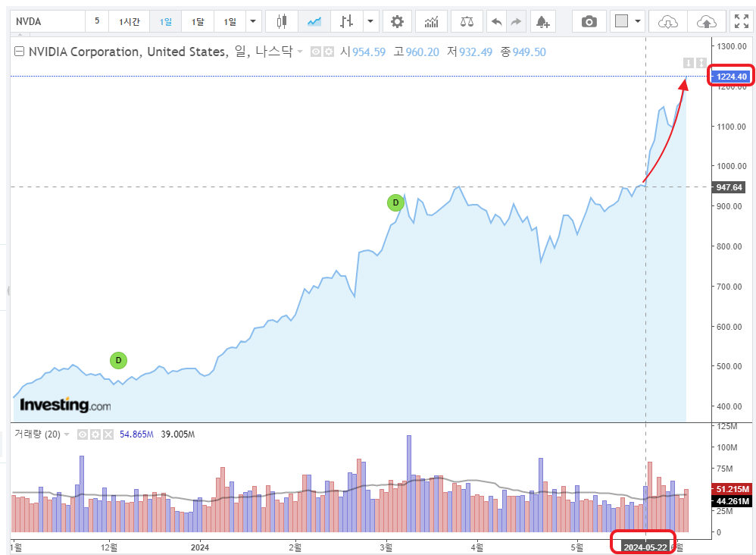Image resolution: width=756 pixels, height=555 pixels.
Task: Select the 5 minute interval
Action: [97, 21]
